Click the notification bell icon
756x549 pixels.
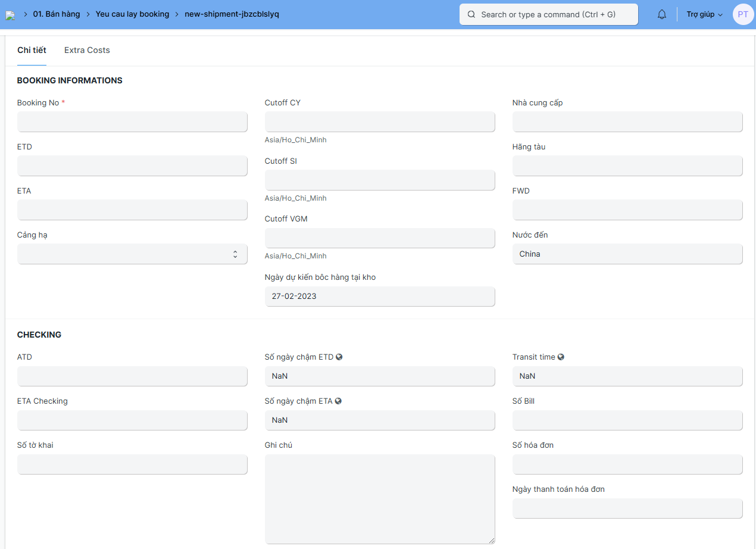[662, 14]
